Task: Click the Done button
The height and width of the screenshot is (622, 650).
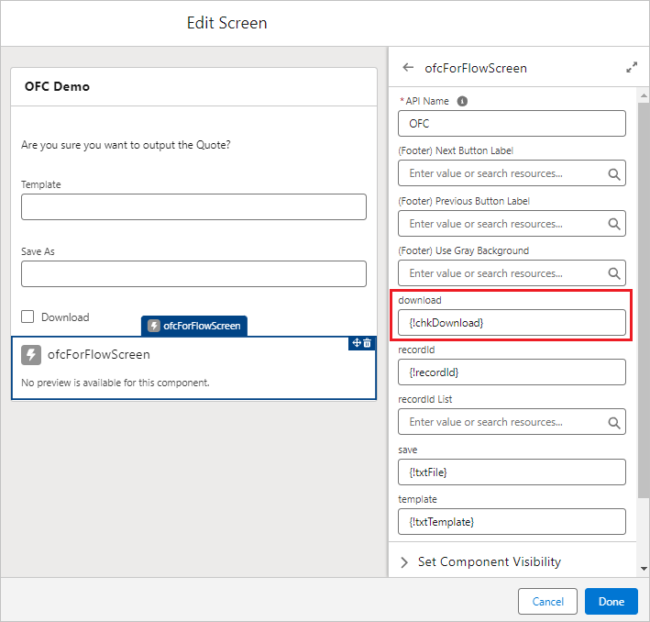Action: [611, 601]
